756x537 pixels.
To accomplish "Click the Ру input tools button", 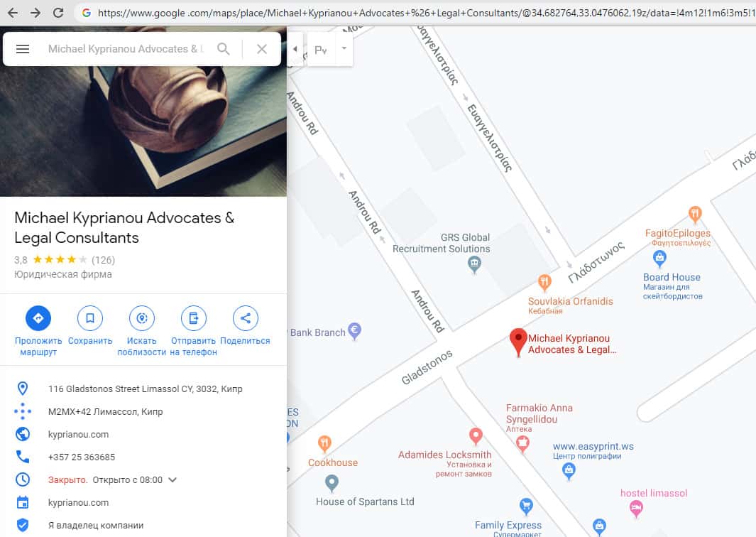I will pos(321,49).
